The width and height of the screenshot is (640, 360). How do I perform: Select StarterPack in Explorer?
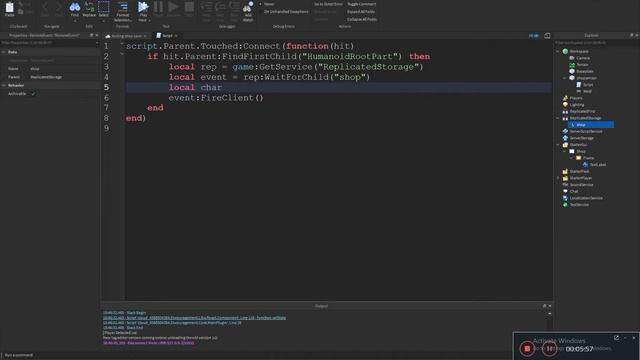coord(579,171)
